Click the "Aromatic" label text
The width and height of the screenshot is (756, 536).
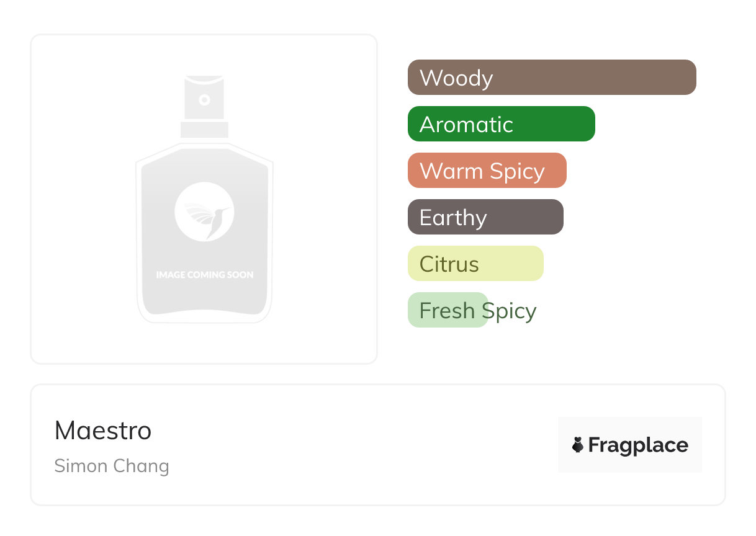(466, 125)
